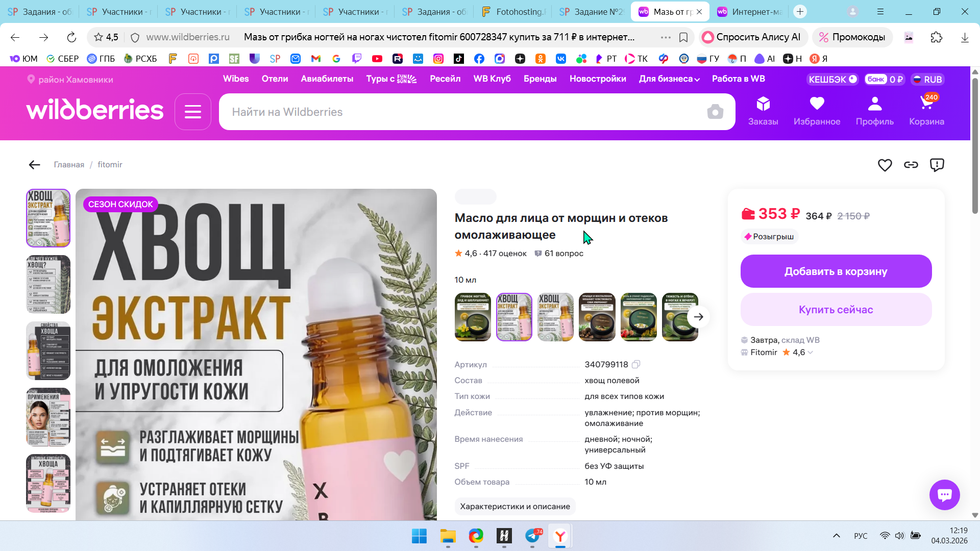The width and height of the screenshot is (980, 551).
Task: Open Характеристики и описание link
Action: (x=514, y=506)
